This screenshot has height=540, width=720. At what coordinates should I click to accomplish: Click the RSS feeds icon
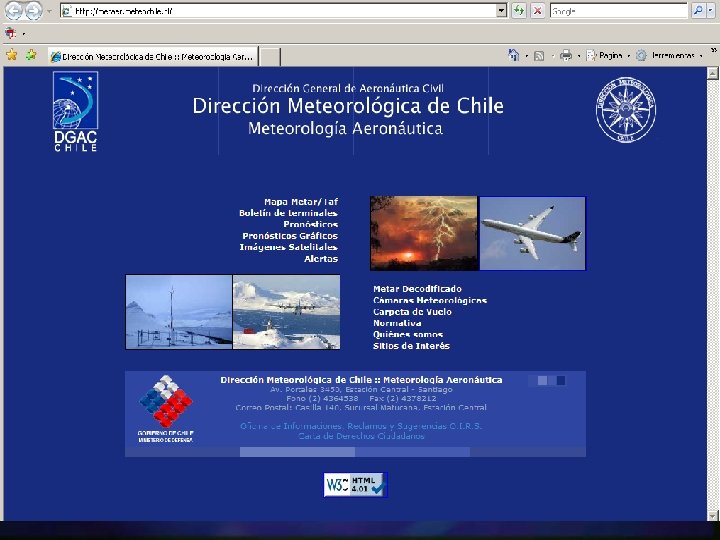click(540, 56)
